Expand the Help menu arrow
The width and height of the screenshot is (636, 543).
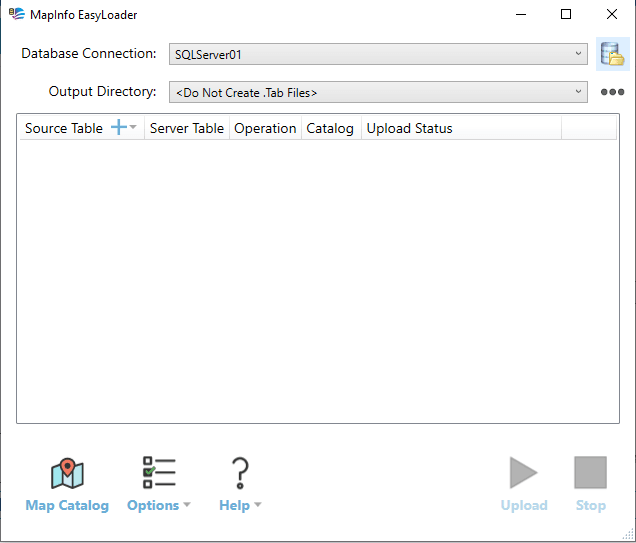pyautogui.click(x=258, y=506)
